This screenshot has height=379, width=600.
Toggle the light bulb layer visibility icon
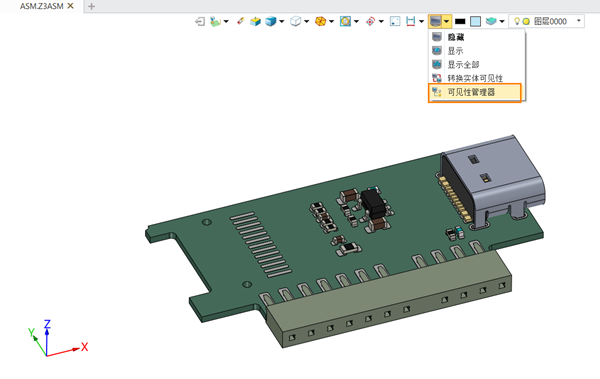[517, 21]
